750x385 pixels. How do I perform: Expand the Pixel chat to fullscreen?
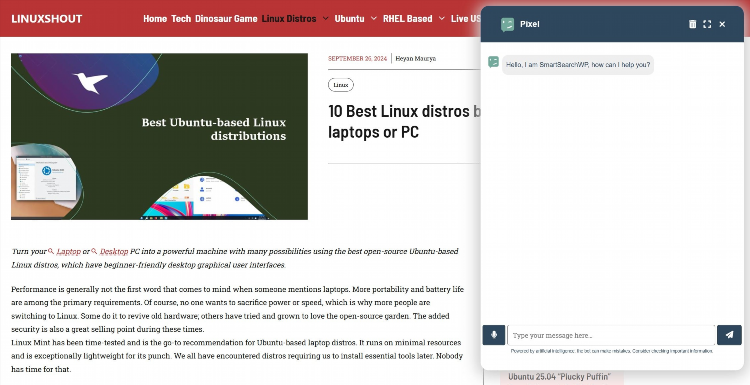707,24
